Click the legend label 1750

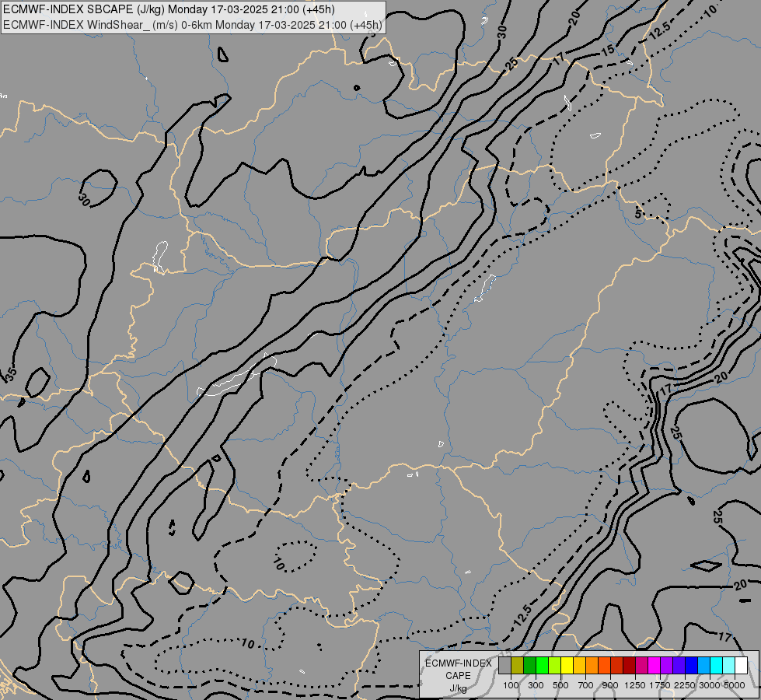click(x=660, y=685)
